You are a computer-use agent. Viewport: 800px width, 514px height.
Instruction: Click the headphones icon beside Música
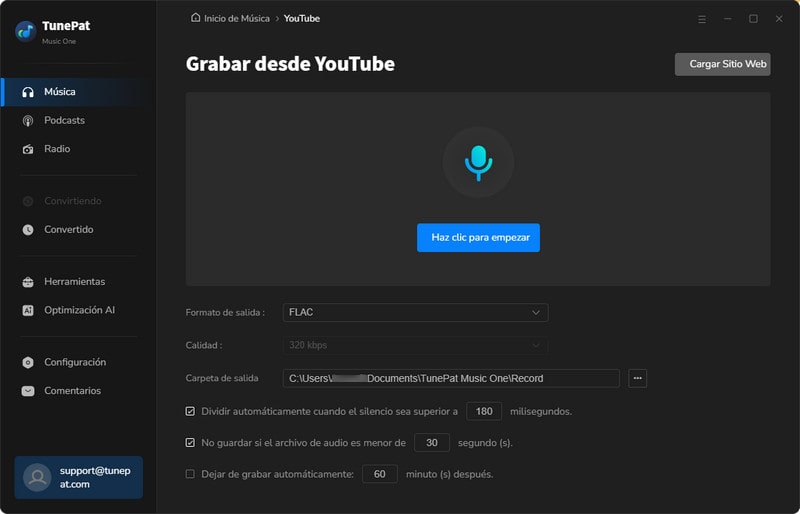point(28,92)
